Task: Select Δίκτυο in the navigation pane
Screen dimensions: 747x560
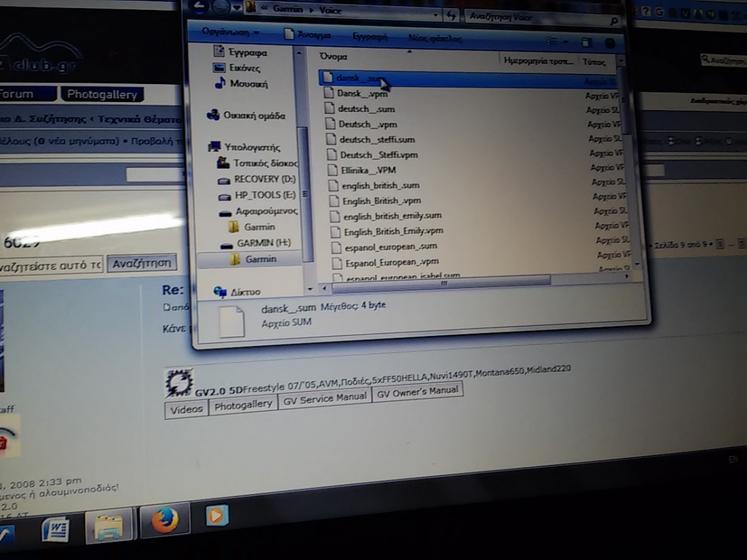Action: pos(237,291)
